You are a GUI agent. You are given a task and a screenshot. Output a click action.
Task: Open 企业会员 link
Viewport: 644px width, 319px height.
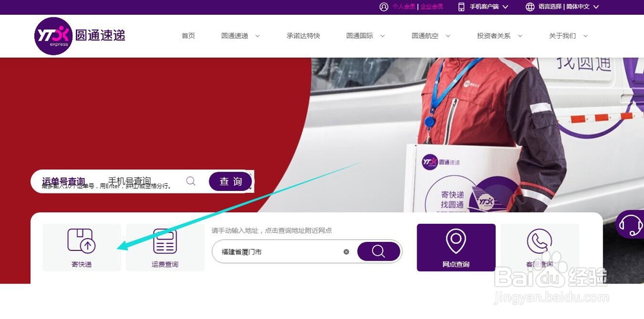tap(431, 7)
